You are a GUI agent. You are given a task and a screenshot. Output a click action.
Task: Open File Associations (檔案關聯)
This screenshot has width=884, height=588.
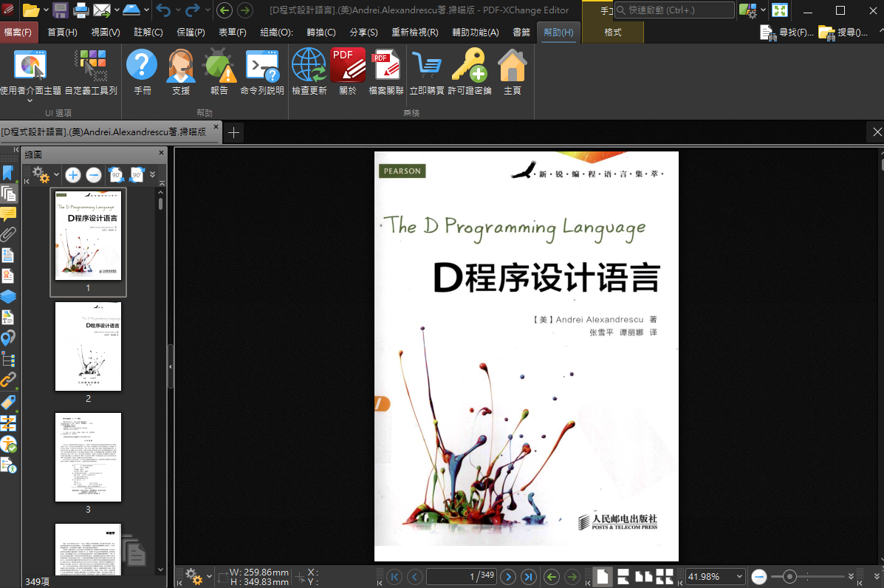point(386,73)
